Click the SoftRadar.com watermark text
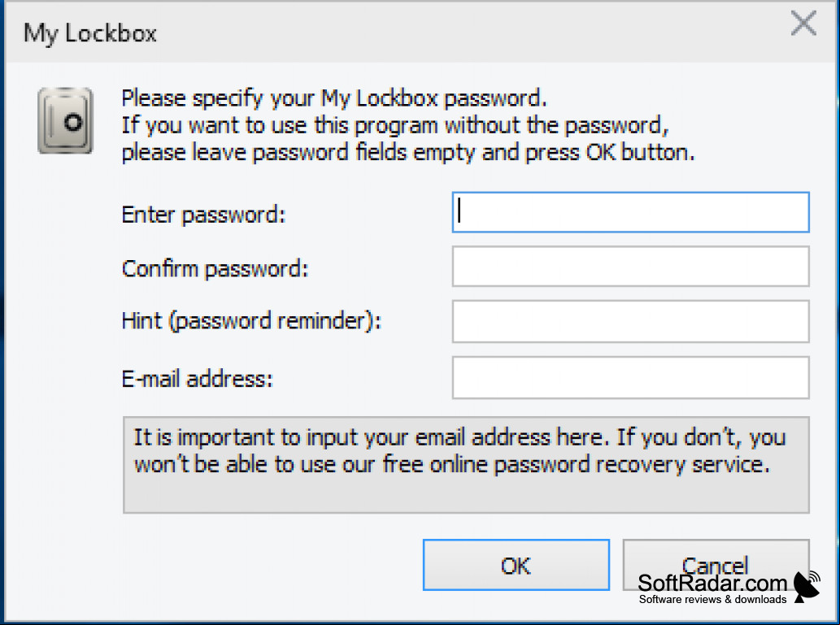The height and width of the screenshot is (625, 840). tap(712, 583)
